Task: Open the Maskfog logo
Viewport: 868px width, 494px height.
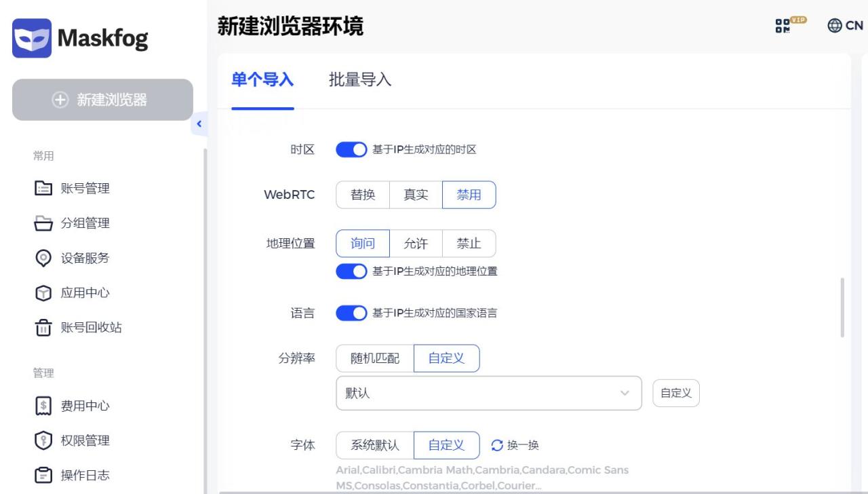Action: [80, 38]
